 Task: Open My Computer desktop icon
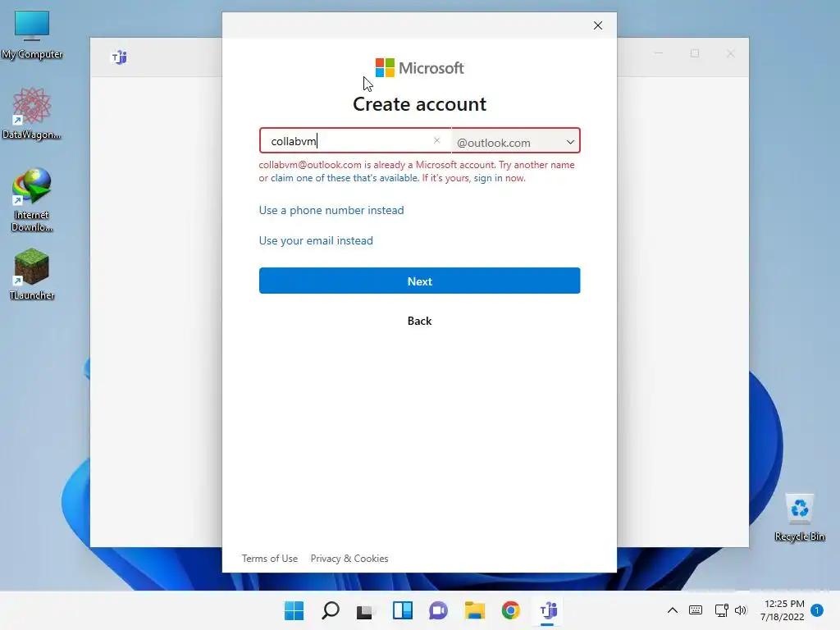tap(32, 34)
